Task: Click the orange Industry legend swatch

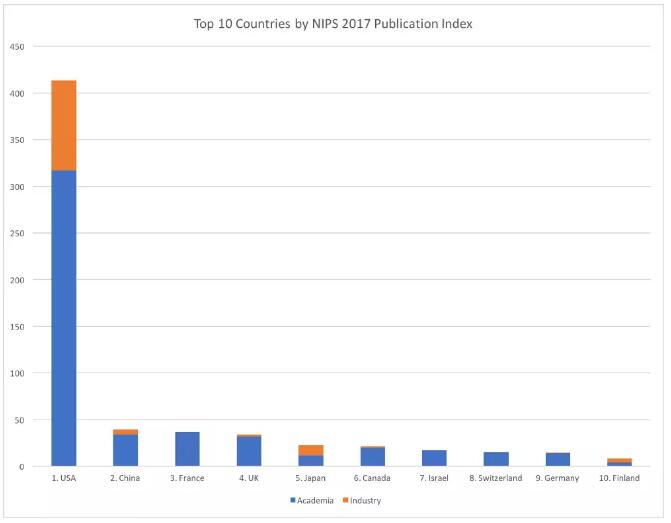Action: click(346, 500)
